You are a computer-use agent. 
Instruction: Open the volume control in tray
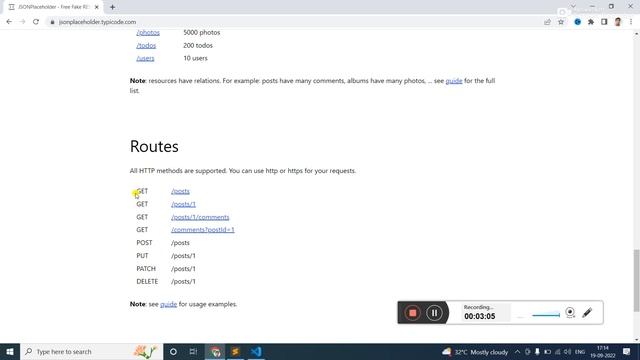[567, 352]
